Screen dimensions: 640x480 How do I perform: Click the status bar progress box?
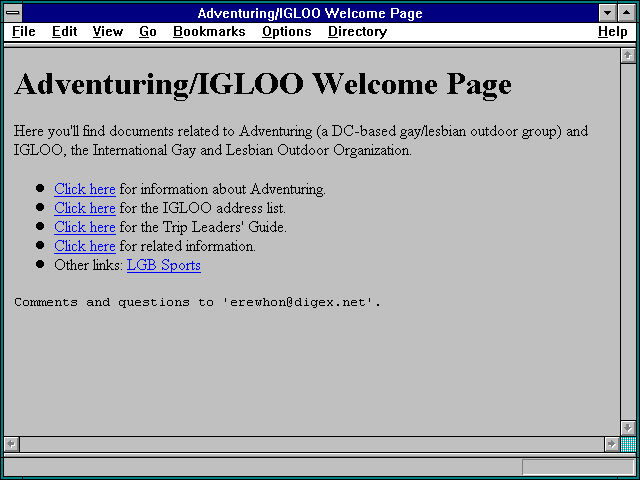pyautogui.click(x=578, y=467)
